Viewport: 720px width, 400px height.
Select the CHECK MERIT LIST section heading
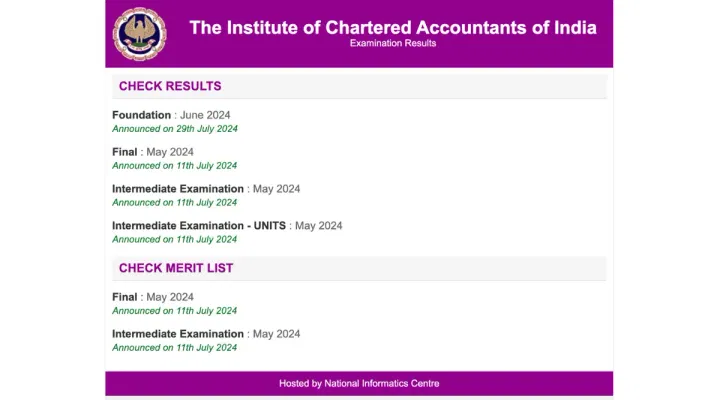176,268
